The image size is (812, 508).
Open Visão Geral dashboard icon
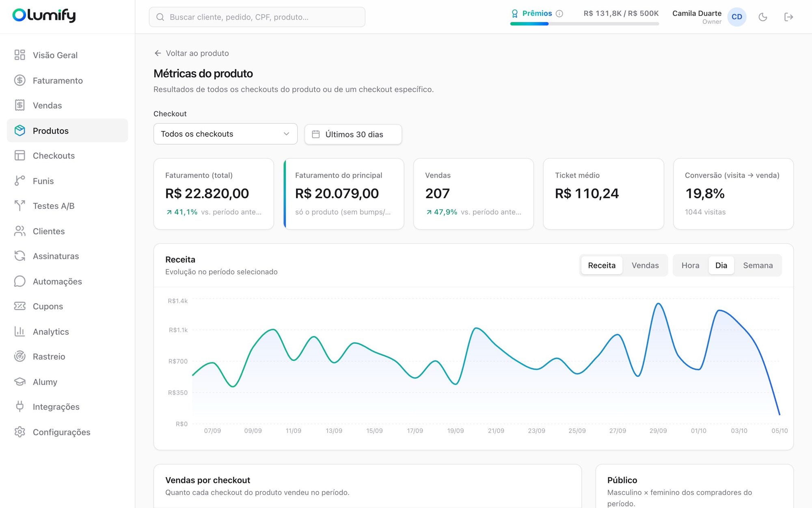click(19, 55)
